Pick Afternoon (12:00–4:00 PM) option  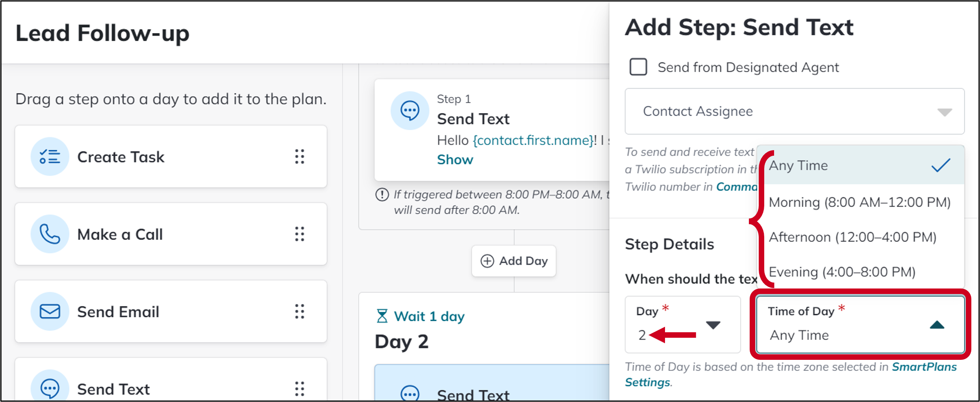[x=860, y=237]
